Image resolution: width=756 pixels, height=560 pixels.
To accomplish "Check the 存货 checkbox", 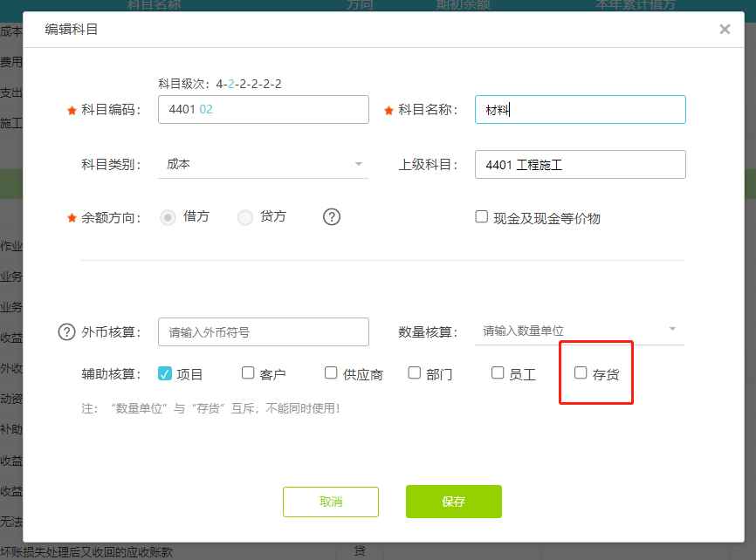I will click(x=581, y=373).
